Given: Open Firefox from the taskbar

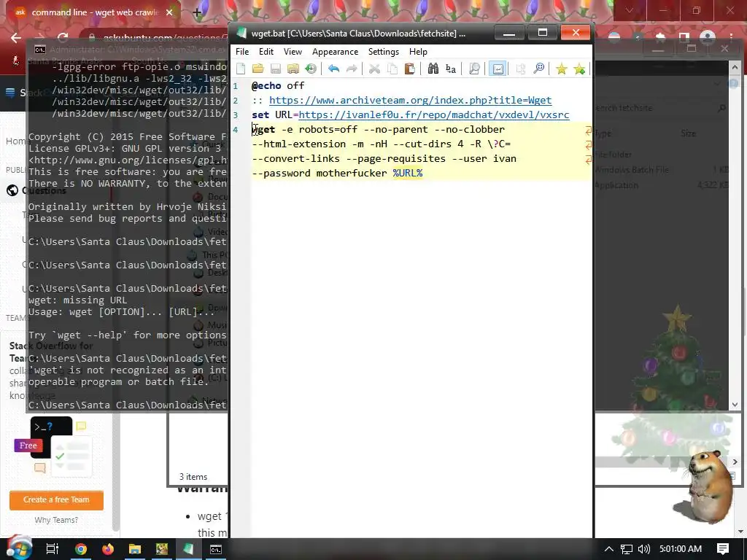Looking at the screenshot, I should (x=108, y=550).
